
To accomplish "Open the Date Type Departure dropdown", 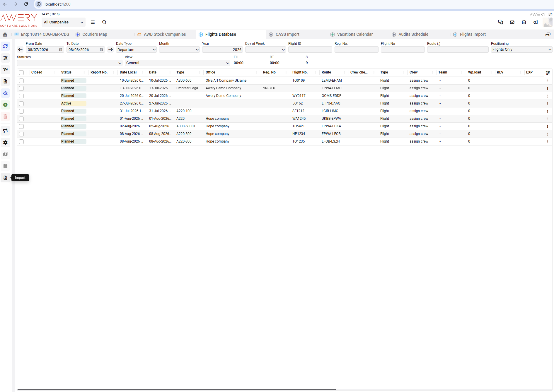I will (x=136, y=50).
